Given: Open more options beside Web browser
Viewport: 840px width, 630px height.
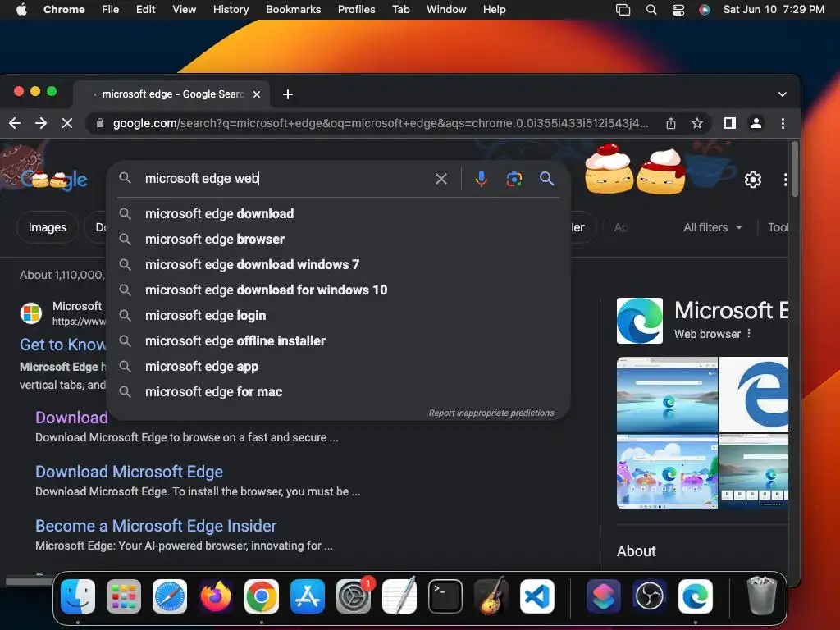Looking at the screenshot, I should (749, 333).
